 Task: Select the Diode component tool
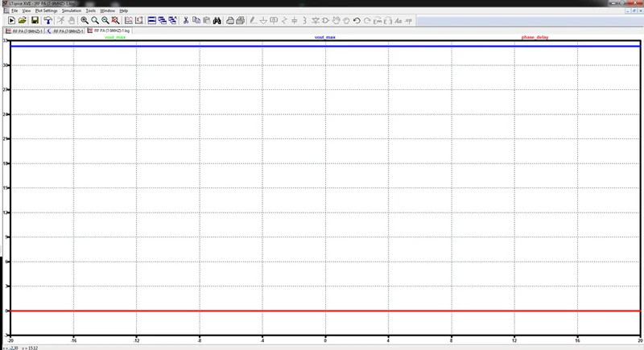(316, 20)
